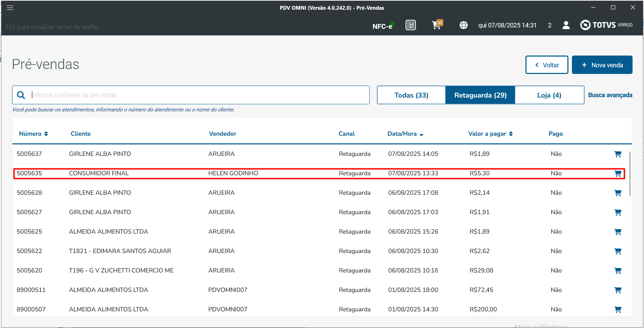Select the Retaguarda (29) tab
Screen dimensions: 644x328
point(480,95)
